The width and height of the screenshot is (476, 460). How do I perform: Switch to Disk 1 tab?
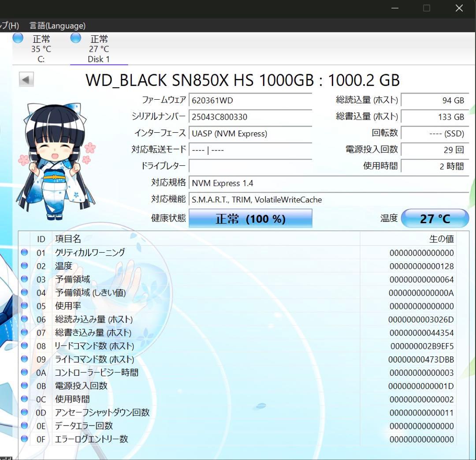pyautogui.click(x=99, y=49)
